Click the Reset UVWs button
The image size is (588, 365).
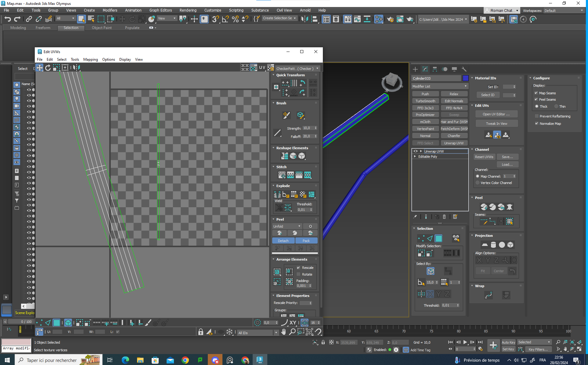click(x=484, y=157)
